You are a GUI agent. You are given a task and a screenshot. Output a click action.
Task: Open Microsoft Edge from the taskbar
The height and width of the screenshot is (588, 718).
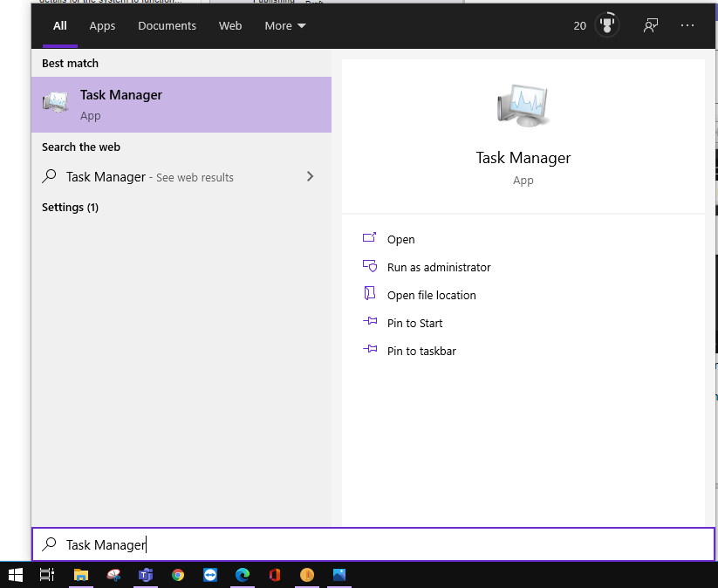243,575
